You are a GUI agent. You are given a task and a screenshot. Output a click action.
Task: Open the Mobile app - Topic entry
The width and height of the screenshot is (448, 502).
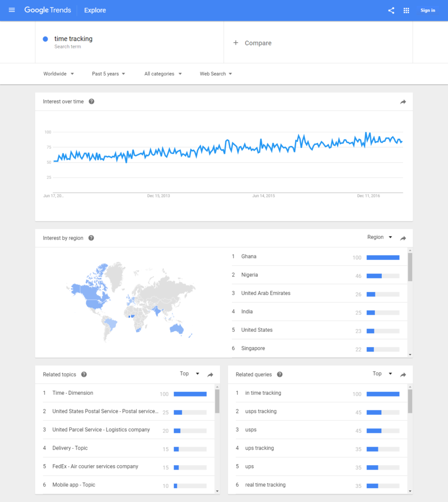coord(128,485)
